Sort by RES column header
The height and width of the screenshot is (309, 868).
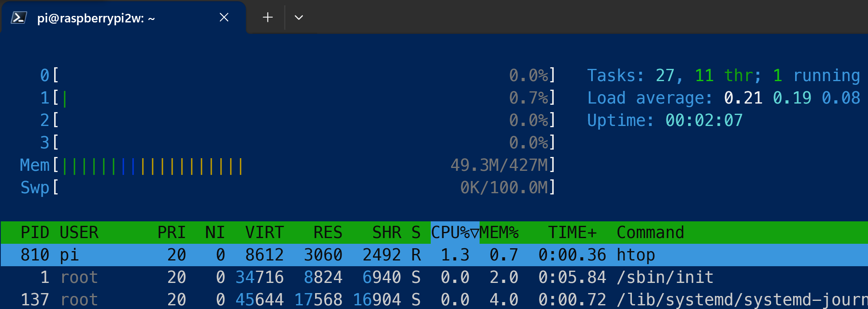[x=328, y=232]
